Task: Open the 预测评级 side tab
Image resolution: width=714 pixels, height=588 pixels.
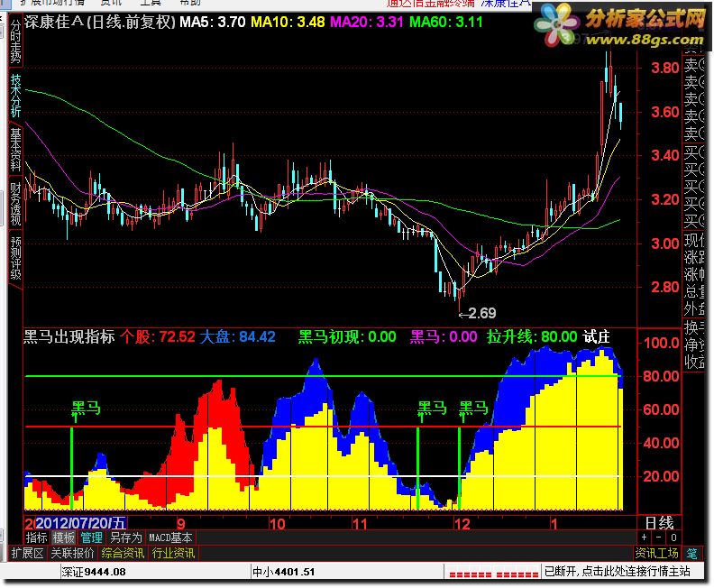Action: click(x=15, y=258)
